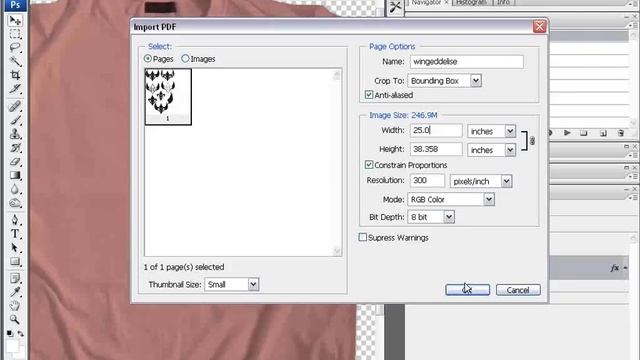Select the Magic Wand tool

point(15,62)
